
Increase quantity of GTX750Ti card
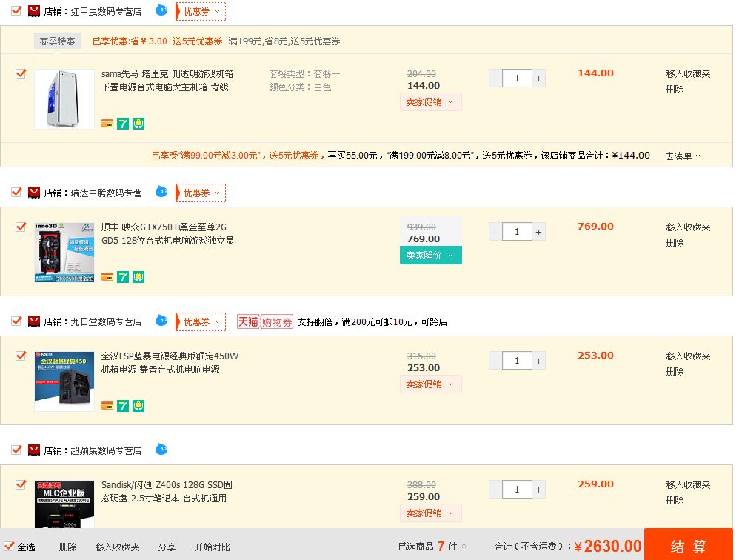coord(538,232)
